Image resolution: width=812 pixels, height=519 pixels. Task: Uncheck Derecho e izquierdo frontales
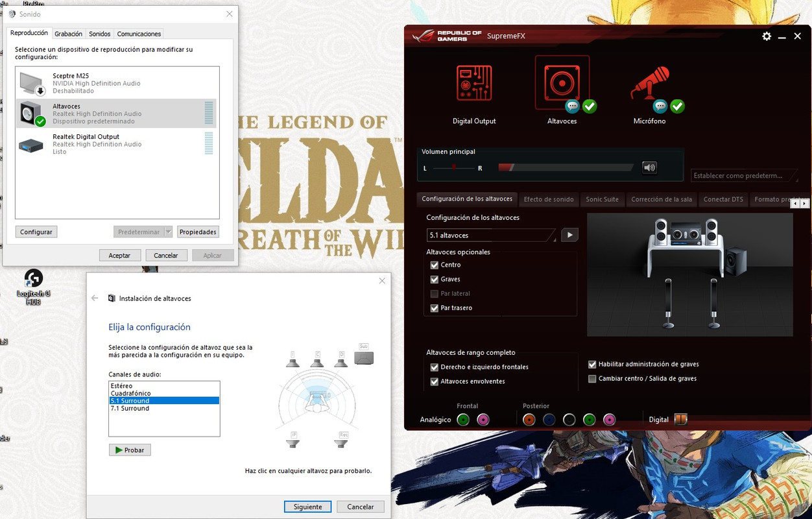pos(435,367)
